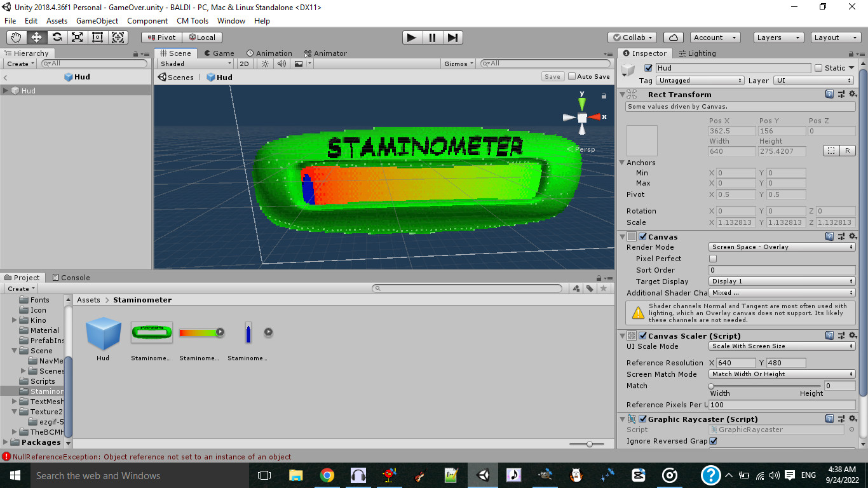The image size is (868, 488).
Task: Toggle Pivot handle position button
Action: [161, 37]
